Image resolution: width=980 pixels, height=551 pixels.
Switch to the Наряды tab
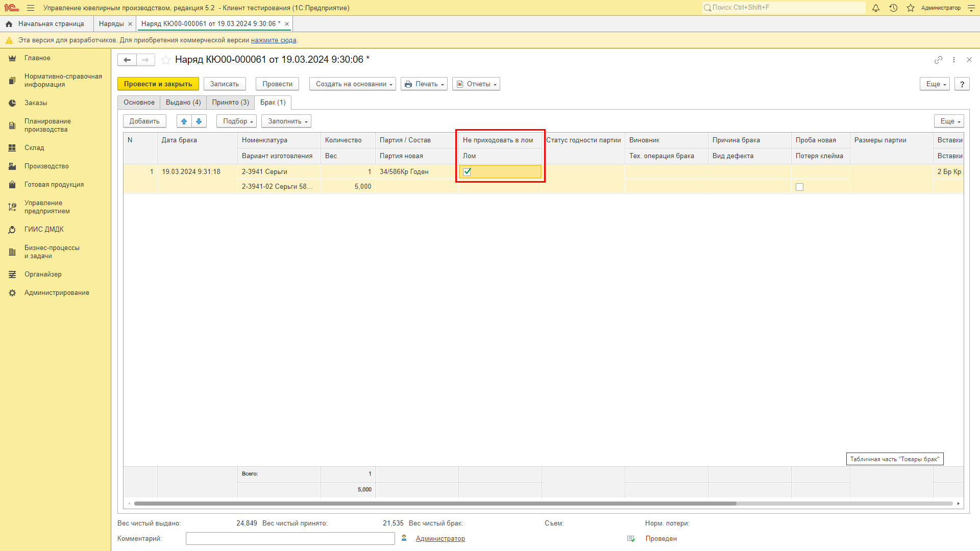click(111, 24)
